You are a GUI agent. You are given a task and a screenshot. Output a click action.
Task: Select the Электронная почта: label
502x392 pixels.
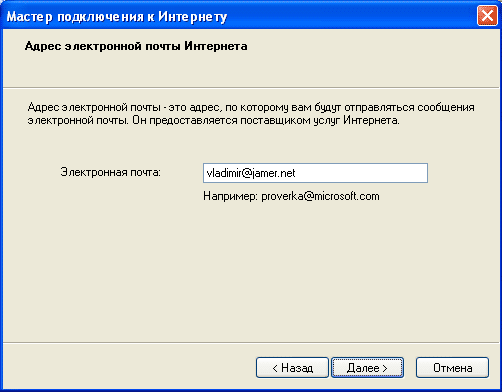tap(111, 172)
